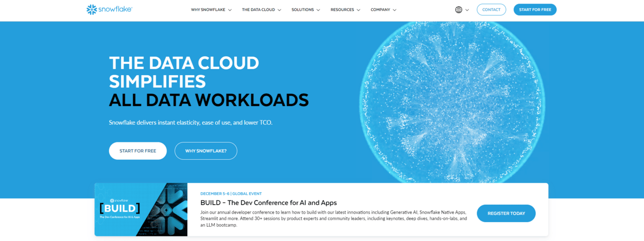Click the BUILD conference description paragraph

point(333,219)
